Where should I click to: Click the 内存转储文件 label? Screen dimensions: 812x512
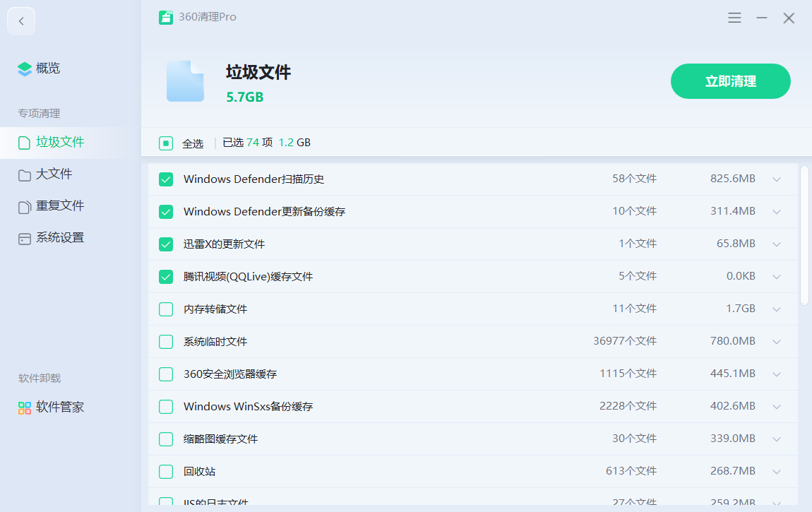pyautogui.click(x=215, y=309)
